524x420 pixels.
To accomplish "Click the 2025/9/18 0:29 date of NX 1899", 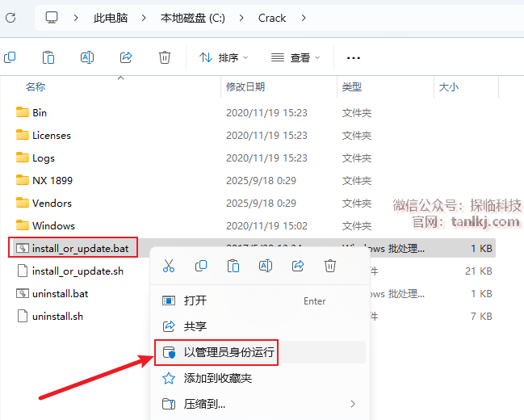I will click(261, 181).
